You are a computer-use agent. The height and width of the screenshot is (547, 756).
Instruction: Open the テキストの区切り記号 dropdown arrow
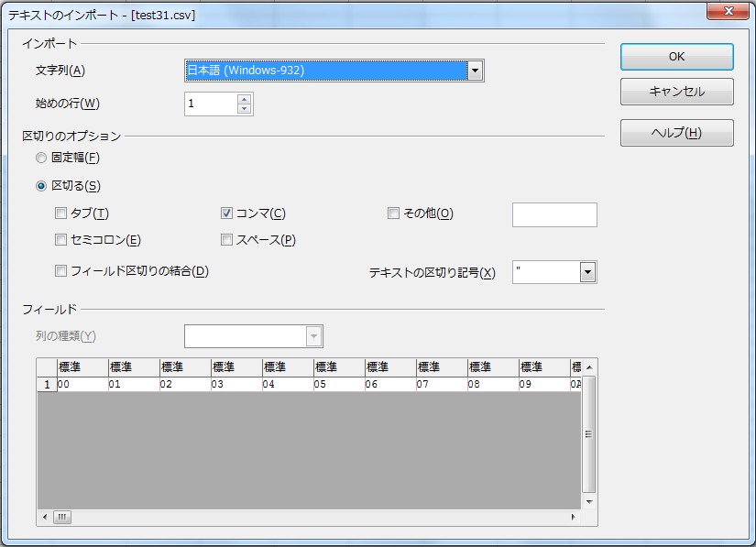(587, 272)
